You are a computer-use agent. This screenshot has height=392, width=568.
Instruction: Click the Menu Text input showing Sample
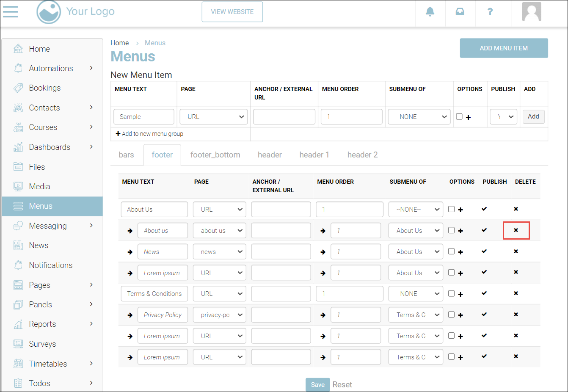(x=143, y=117)
